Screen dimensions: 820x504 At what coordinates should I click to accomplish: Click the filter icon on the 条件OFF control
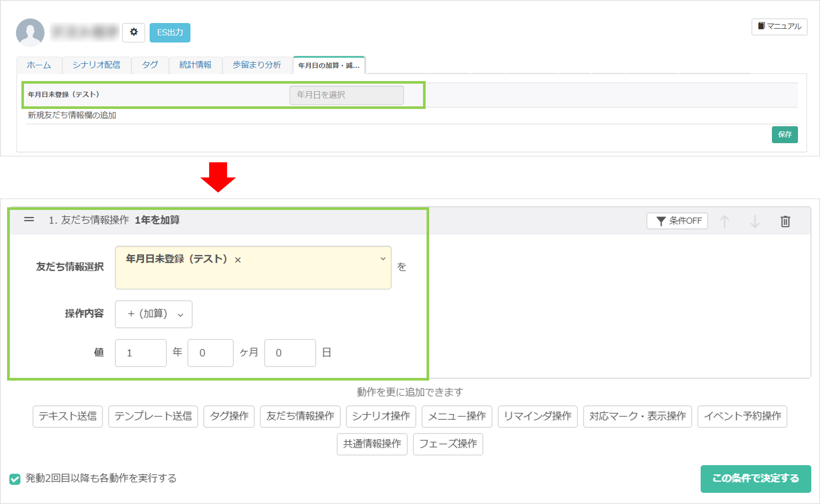click(662, 221)
